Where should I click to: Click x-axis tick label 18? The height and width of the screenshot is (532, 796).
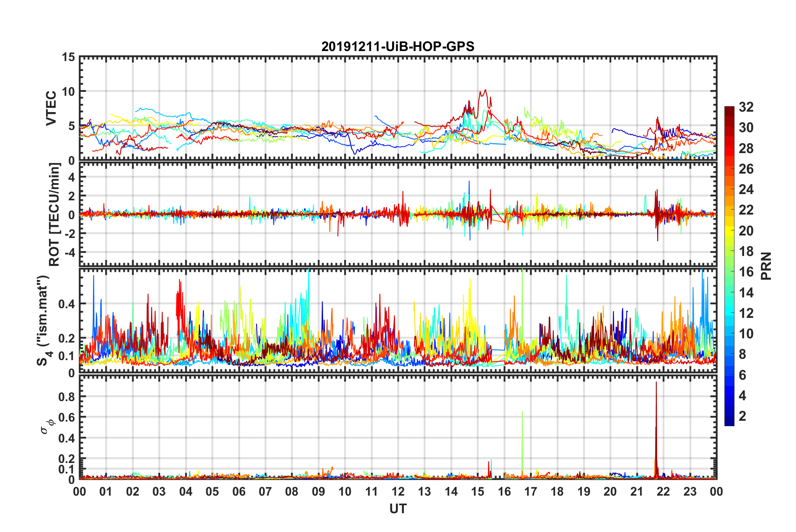point(557,491)
